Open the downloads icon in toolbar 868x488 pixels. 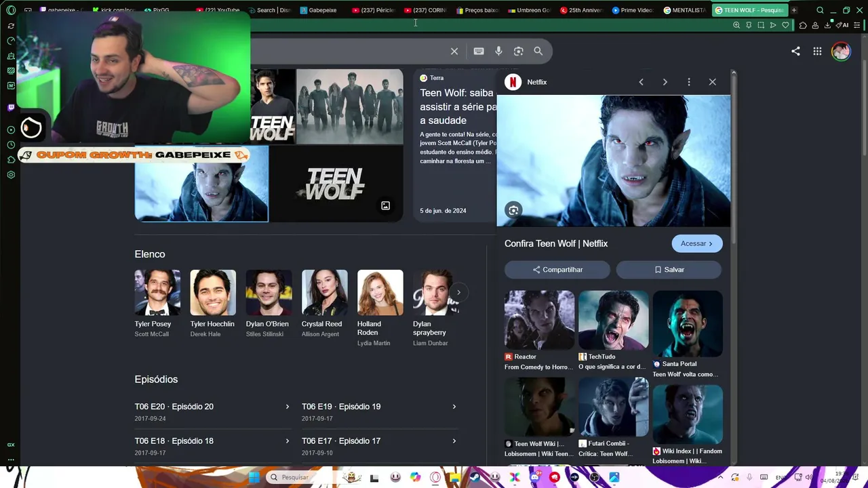pos(828,25)
